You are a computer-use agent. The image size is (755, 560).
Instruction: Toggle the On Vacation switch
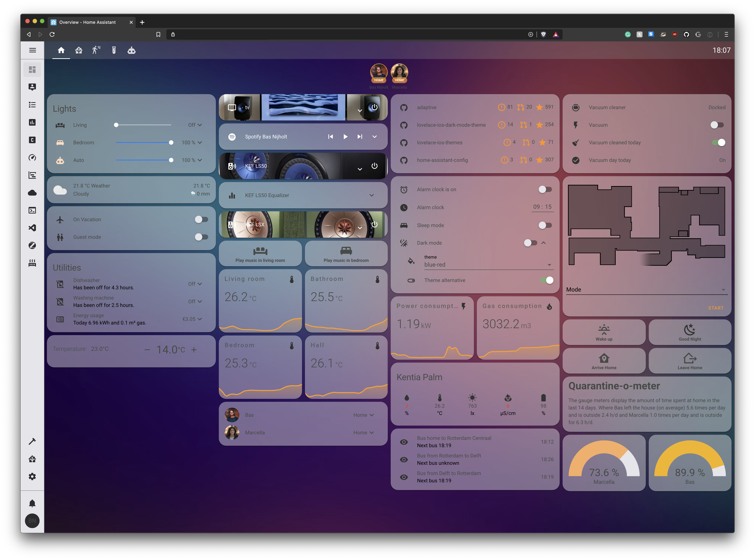pyautogui.click(x=201, y=219)
